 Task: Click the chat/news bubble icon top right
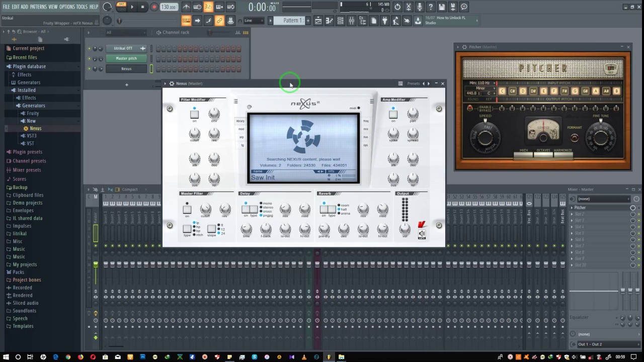(464, 7)
